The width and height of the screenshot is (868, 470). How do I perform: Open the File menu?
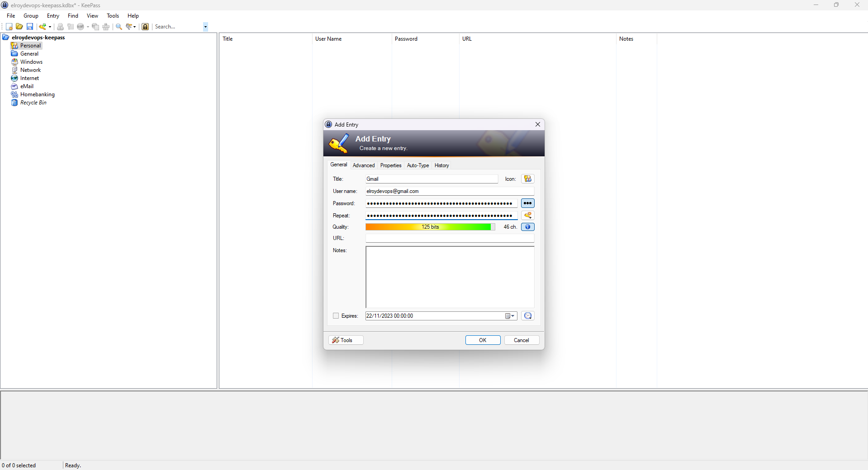coord(11,16)
